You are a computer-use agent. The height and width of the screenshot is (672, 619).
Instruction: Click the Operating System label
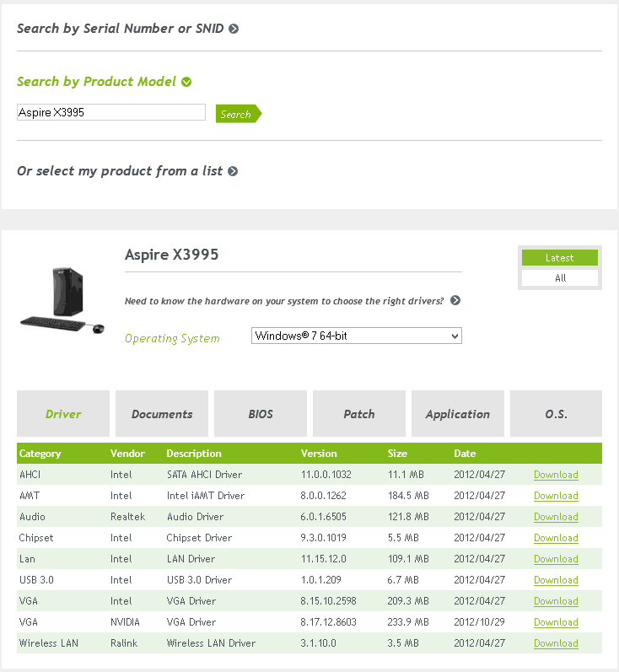pos(172,338)
